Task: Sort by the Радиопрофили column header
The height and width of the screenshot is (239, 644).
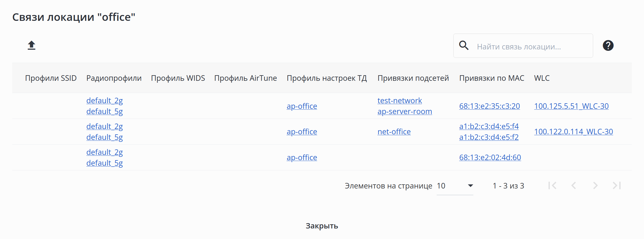Action: coord(114,78)
